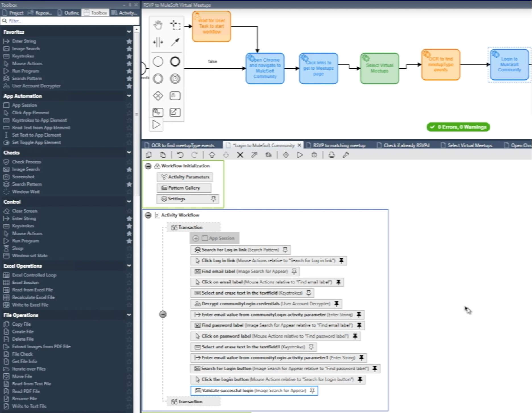
Task: Toggle pin on Search for Log in link step
Action: 285,250
